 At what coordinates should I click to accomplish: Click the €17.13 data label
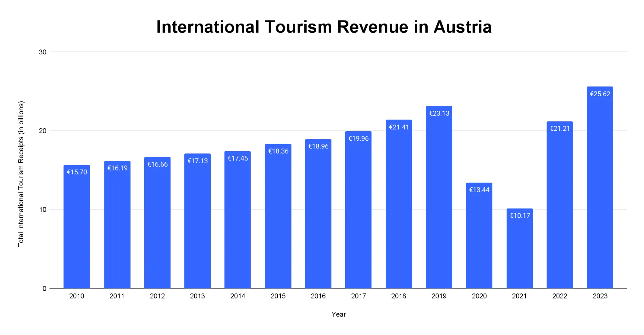click(197, 161)
